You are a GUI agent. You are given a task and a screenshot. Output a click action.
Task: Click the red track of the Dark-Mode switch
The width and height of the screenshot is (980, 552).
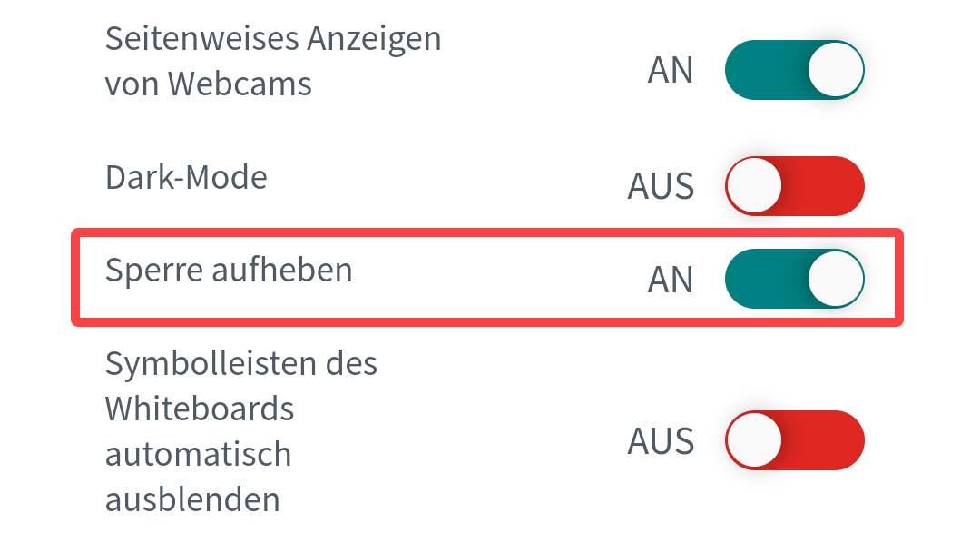tap(824, 186)
